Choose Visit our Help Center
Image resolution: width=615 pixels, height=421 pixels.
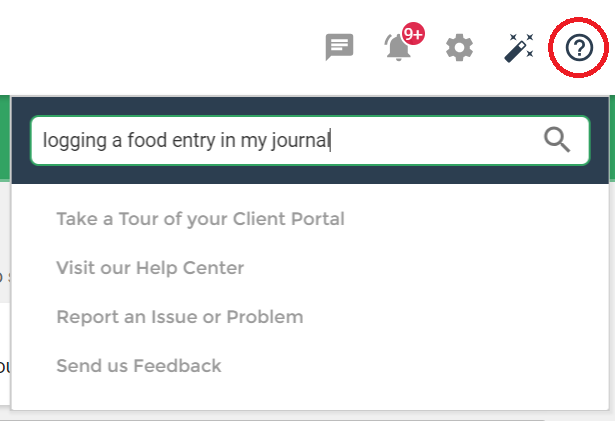(150, 268)
